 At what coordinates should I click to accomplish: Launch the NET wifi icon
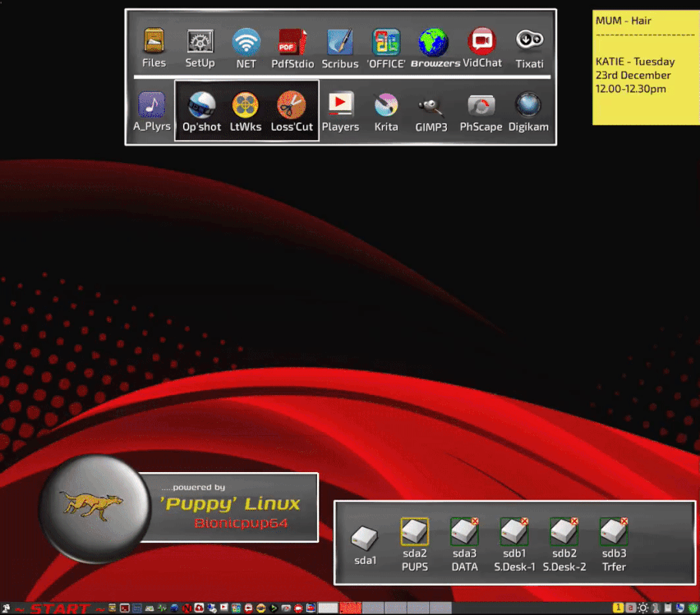tap(246, 42)
